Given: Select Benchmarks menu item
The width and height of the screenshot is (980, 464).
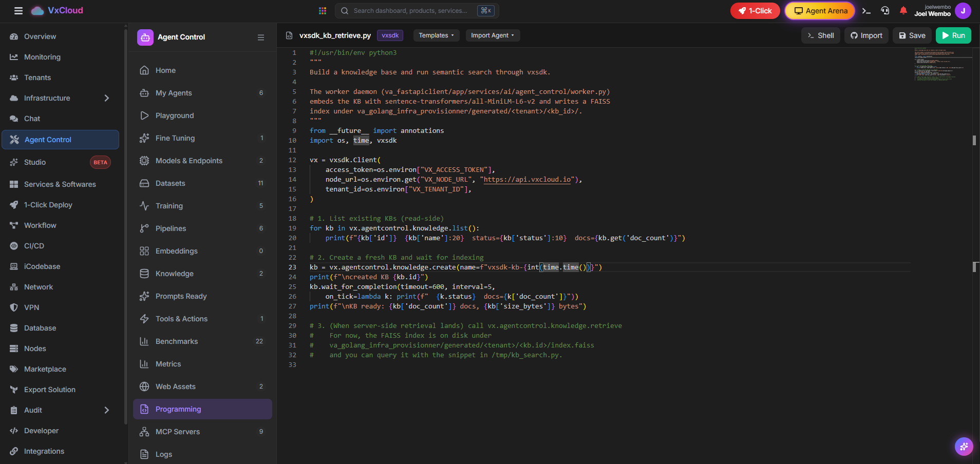Looking at the screenshot, I should [x=202, y=341].
